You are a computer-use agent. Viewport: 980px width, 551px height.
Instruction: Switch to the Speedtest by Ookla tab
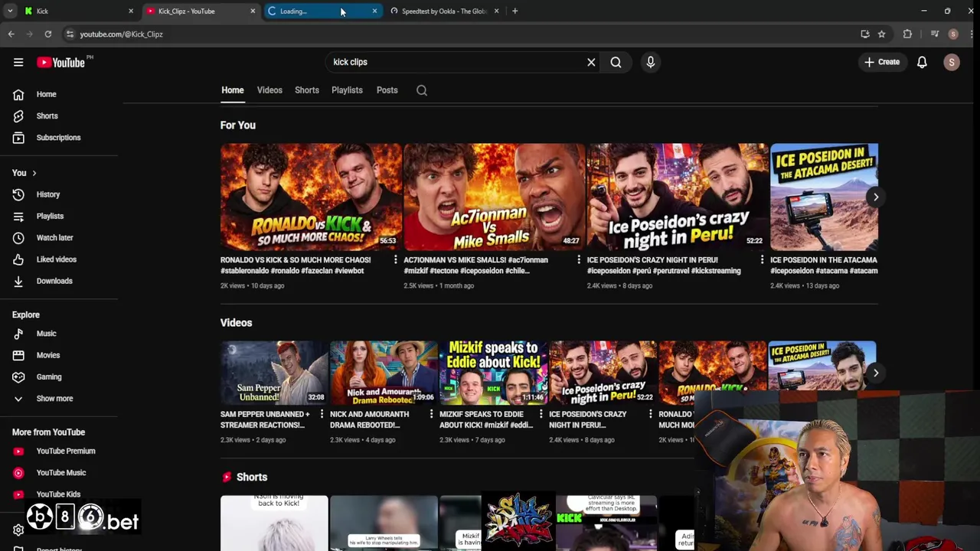point(444,11)
